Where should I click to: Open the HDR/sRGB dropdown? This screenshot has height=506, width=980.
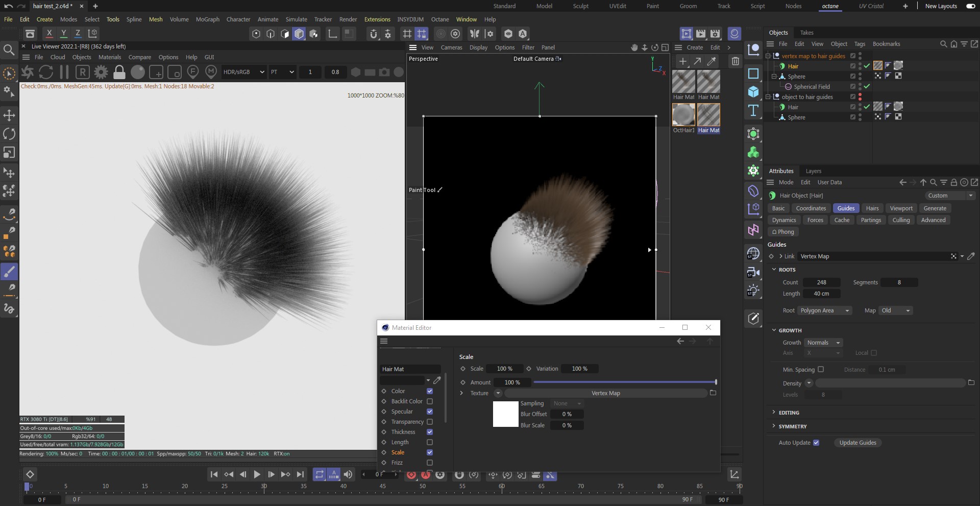(x=243, y=72)
